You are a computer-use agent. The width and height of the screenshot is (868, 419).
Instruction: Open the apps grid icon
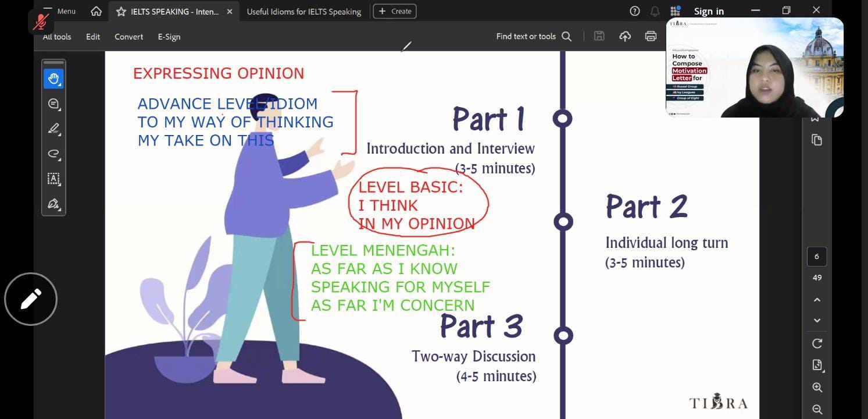pyautogui.click(x=675, y=11)
